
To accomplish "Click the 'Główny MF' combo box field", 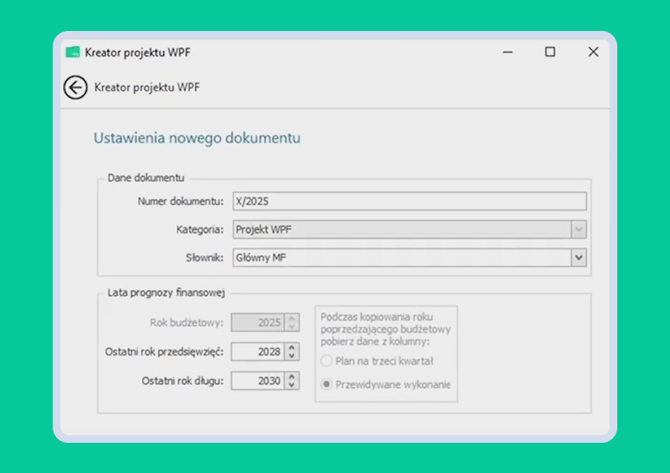I will point(400,258).
